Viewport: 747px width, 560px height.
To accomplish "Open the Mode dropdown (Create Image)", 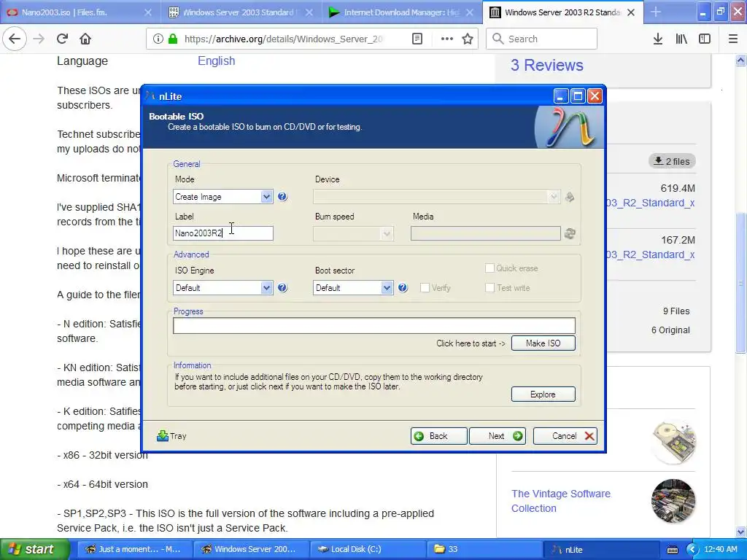I will click(x=266, y=197).
